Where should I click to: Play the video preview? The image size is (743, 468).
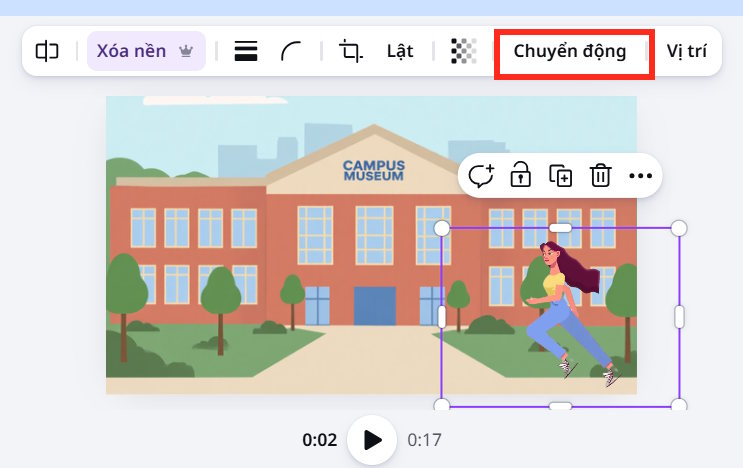click(x=372, y=440)
